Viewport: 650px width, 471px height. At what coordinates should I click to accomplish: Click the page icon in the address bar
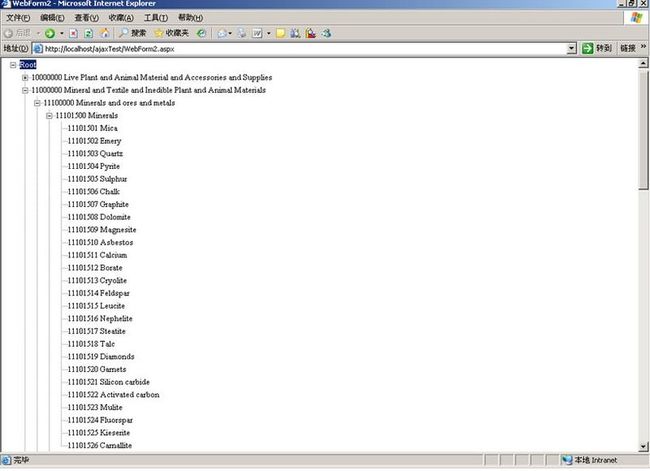[x=38, y=49]
